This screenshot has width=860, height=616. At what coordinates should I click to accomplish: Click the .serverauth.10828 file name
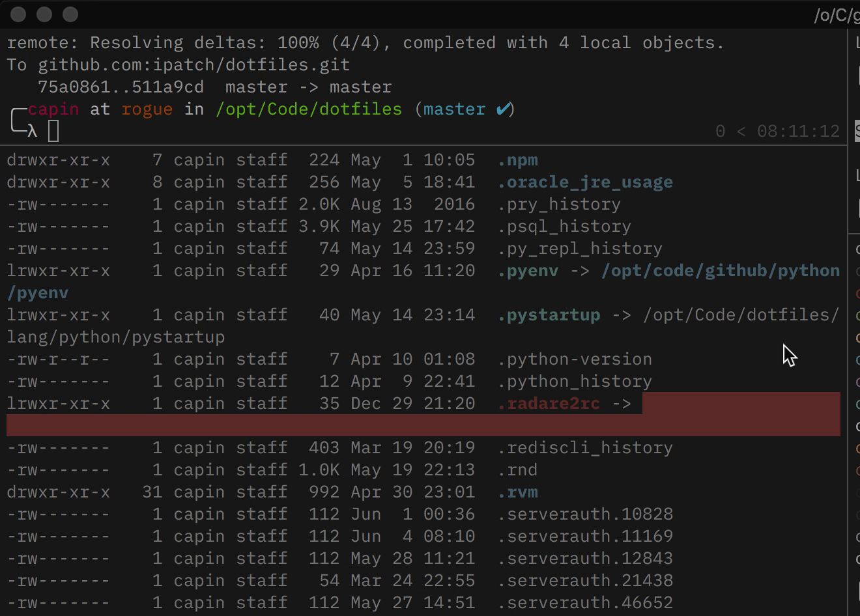pos(585,514)
